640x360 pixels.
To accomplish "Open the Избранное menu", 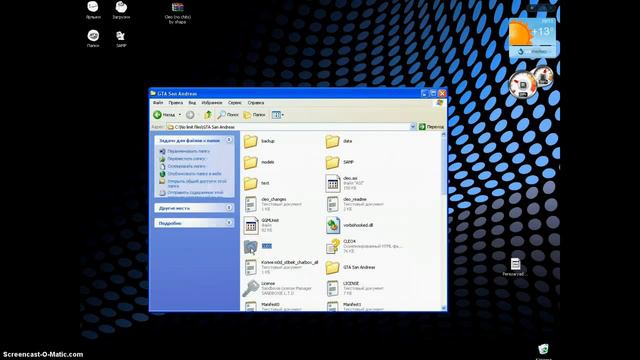I will pyautogui.click(x=212, y=103).
